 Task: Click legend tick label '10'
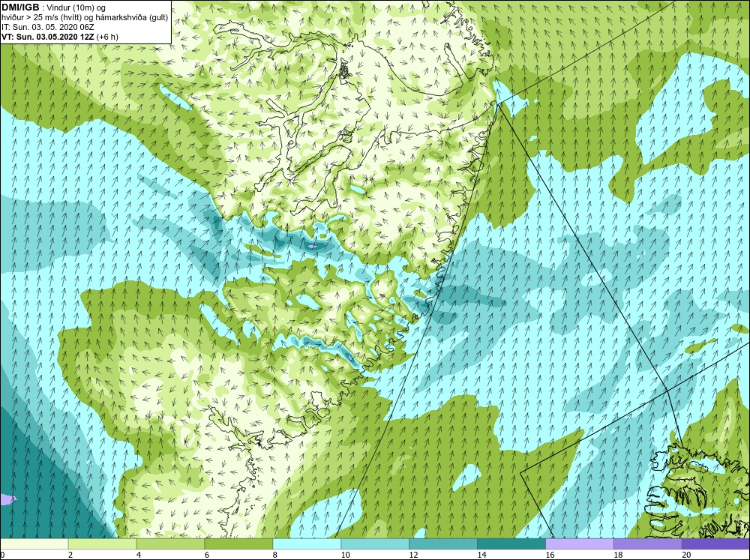pyautogui.click(x=345, y=555)
